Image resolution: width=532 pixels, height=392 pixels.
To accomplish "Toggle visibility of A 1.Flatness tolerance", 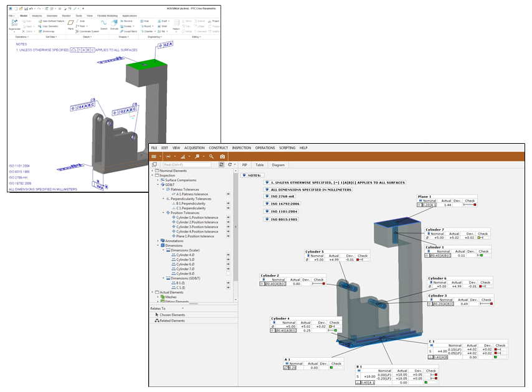I will pyautogui.click(x=228, y=194).
